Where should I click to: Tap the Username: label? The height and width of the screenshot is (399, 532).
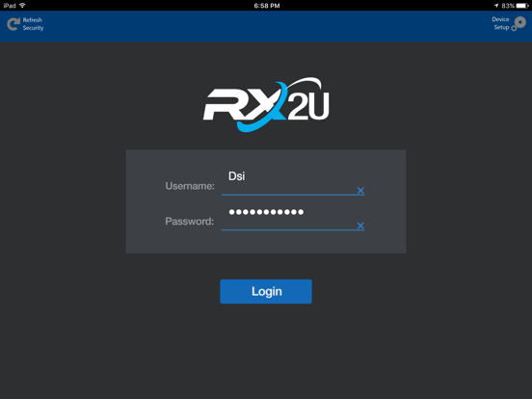pos(190,186)
